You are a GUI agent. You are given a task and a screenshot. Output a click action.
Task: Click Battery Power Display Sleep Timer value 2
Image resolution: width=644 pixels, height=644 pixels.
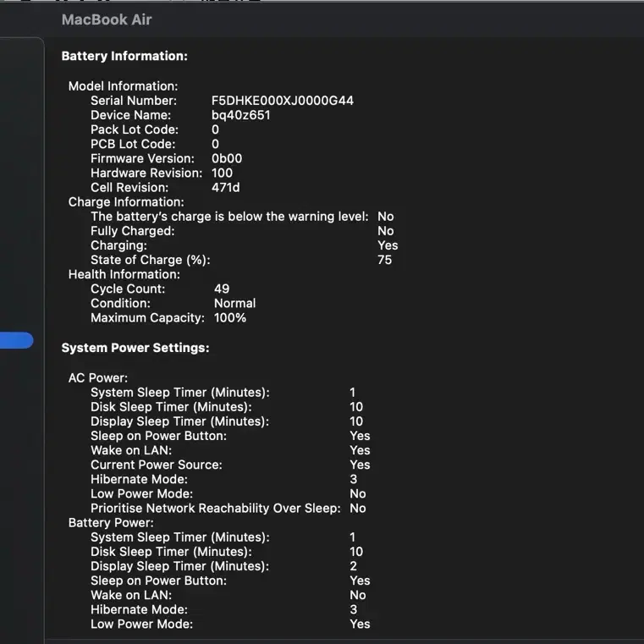pos(353,566)
